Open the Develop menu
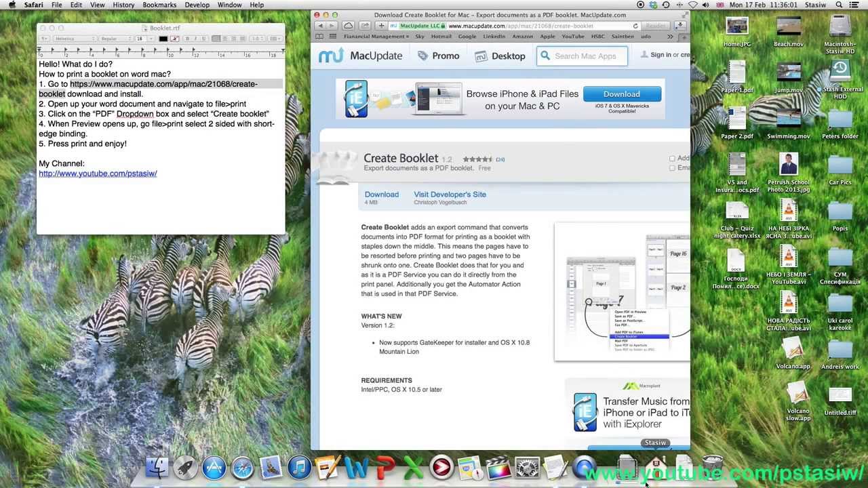This screenshot has width=868, height=488. coord(197,5)
